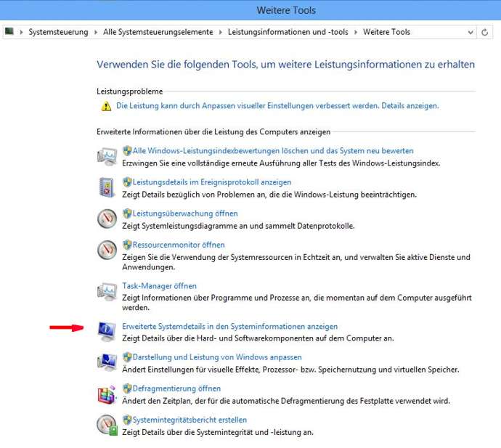Click the Weitere Tools window title text
Image resolution: width=501 pixels, height=448 pixels.
pos(286,10)
